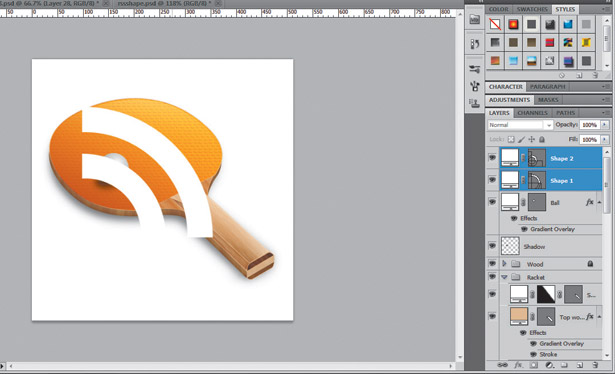Open the Clone Source stamp panel icon
The width and height of the screenshot is (615, 374).
tap(475, 103)
